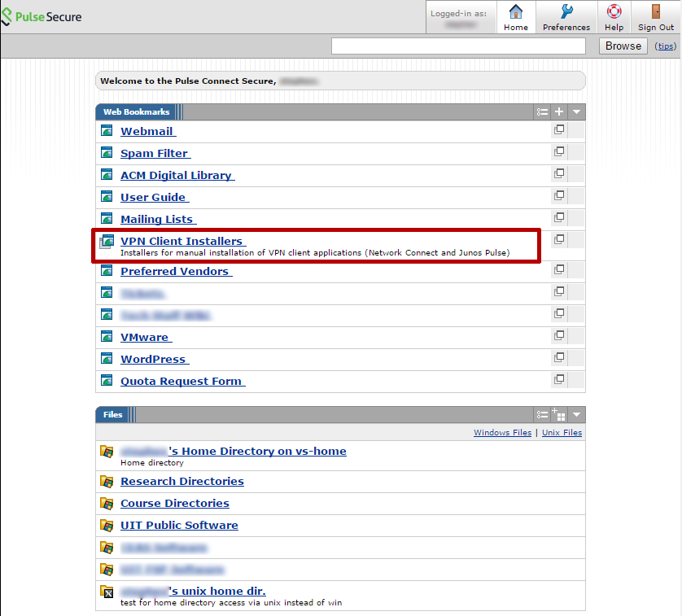
Task: Add a file bookmark grid-plus icon
Action: pos(559,414)
